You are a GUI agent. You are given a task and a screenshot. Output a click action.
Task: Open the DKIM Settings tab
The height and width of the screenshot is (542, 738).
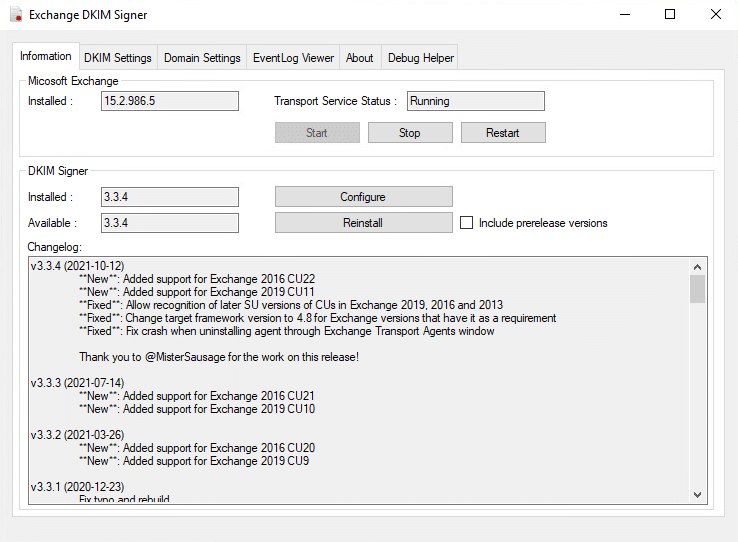[118, 58]
